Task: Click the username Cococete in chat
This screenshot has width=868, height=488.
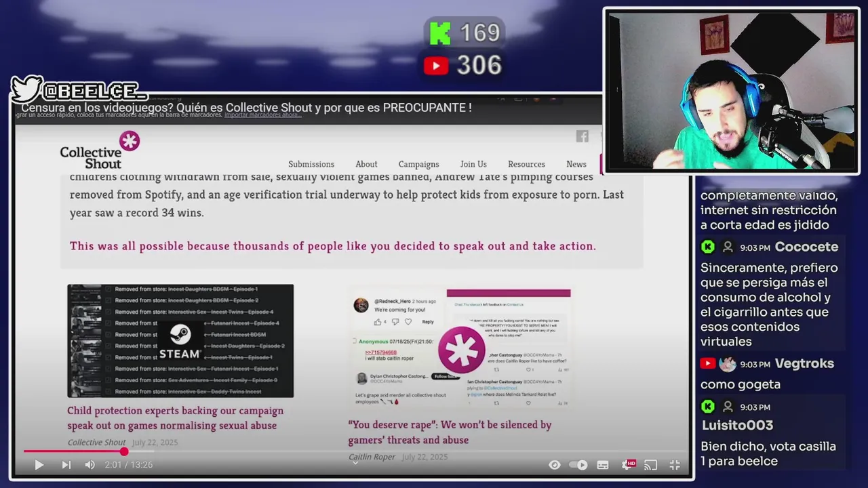Action: (x=806, y=247)
